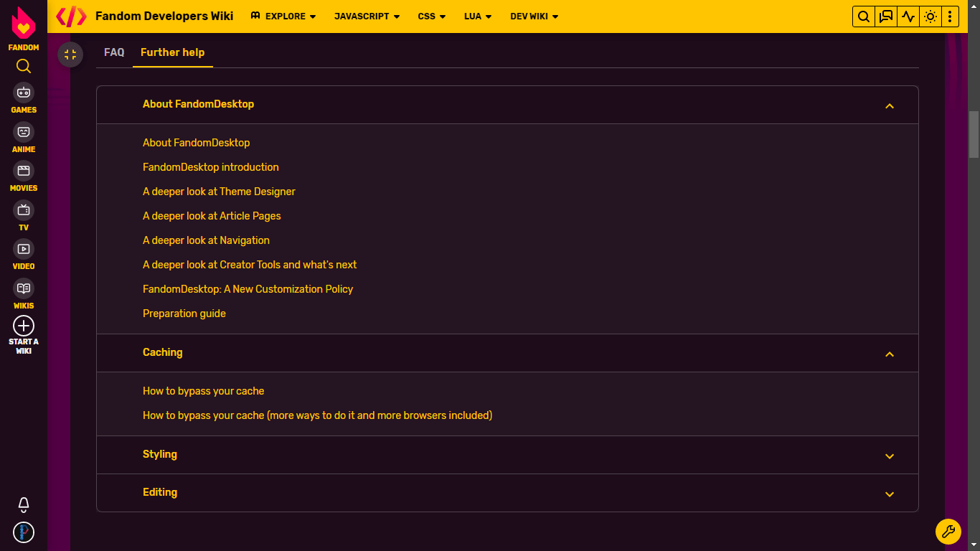Collapse the About FandomDesktop section chevron
This screenshot has width=980, height=551.
click(890, 106)
